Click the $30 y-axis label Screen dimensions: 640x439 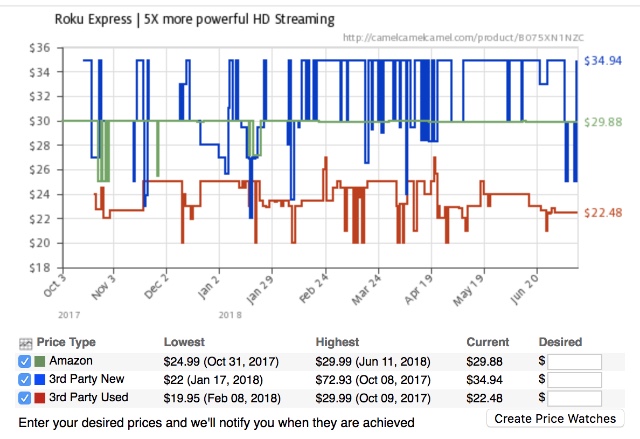pyautogui.click(x=40, y=121)
